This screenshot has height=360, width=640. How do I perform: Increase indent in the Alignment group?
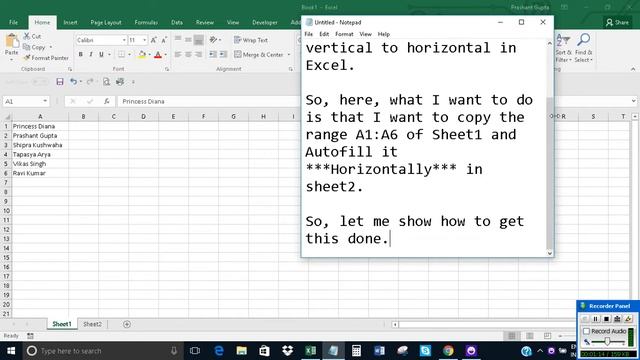tap(223, 54)
